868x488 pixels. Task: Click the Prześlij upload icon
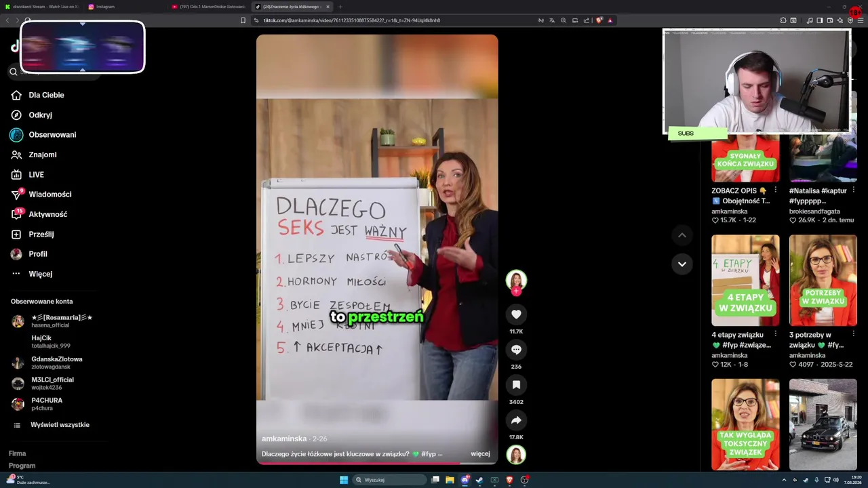(17, 235)
